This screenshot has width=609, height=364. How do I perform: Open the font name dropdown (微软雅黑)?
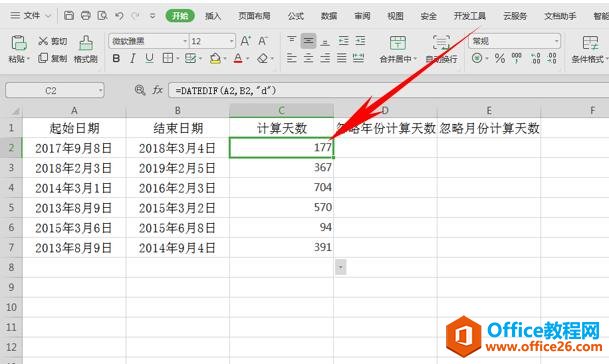pyautogui.click(x=185, y=41)
